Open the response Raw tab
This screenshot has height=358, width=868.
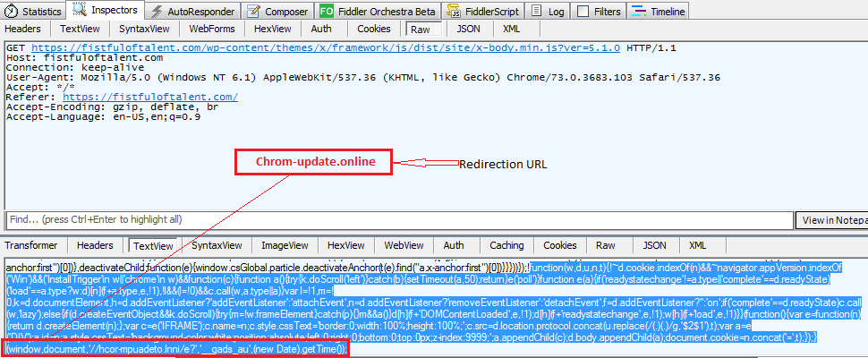coord(605,245)
